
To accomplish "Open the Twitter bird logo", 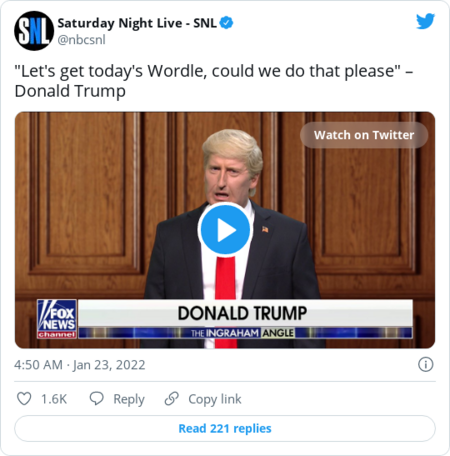I will 425,21.
